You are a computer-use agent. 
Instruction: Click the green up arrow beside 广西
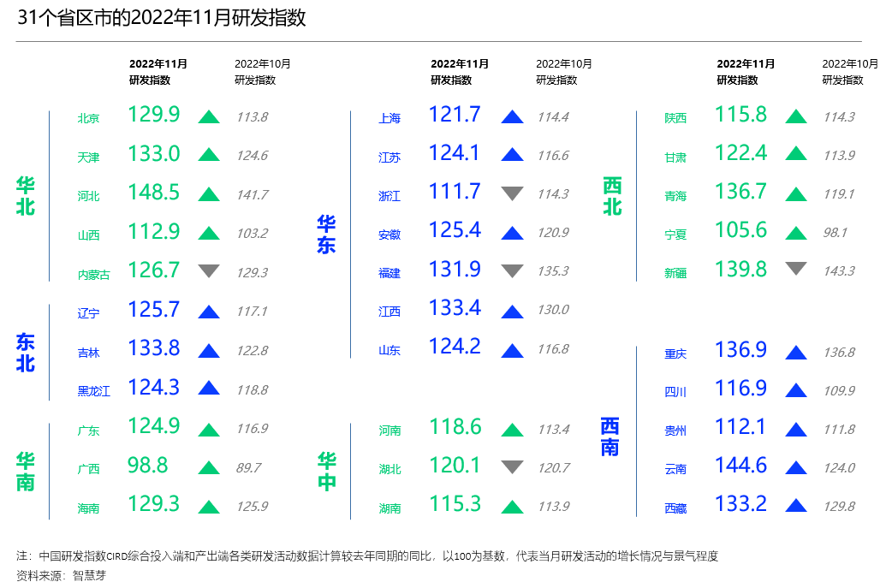point(209,467)
